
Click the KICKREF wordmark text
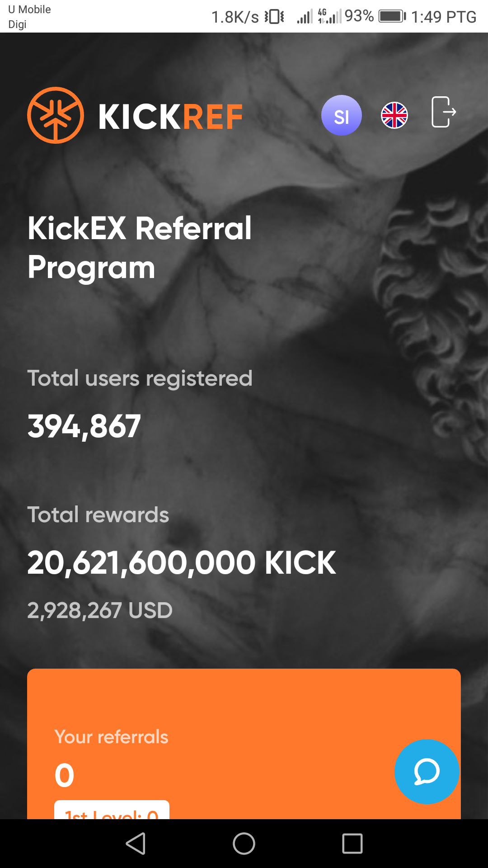[170, 117]
